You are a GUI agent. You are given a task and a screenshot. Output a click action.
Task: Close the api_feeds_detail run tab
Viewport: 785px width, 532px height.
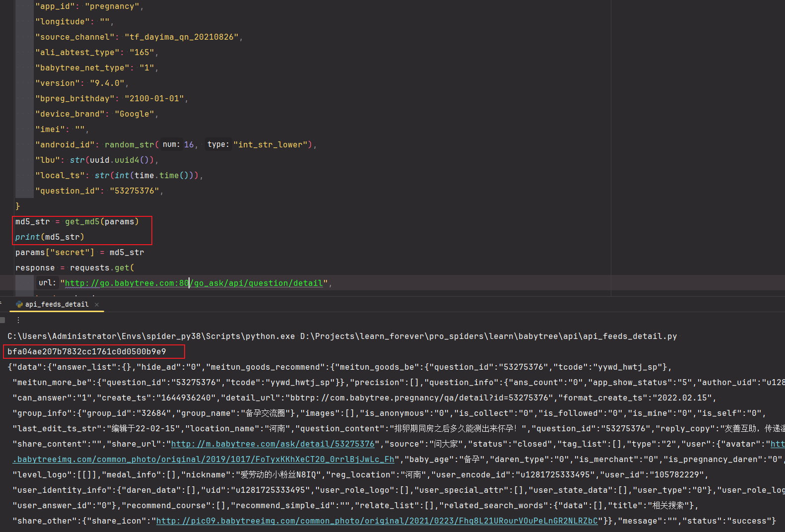97,305
